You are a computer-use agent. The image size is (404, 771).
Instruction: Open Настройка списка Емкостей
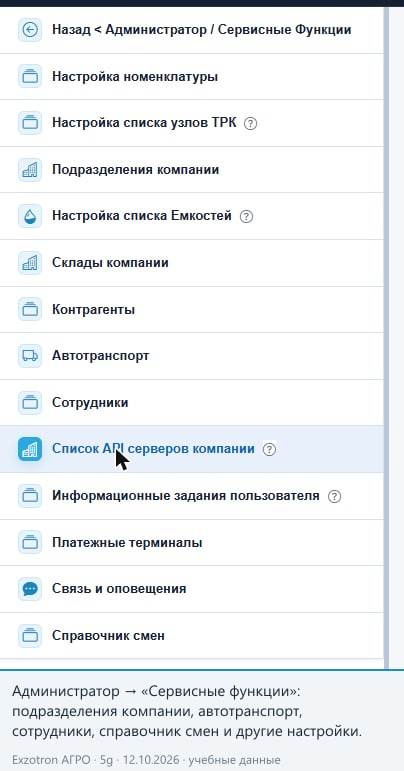pyautogui.click(x=192, y=216)
